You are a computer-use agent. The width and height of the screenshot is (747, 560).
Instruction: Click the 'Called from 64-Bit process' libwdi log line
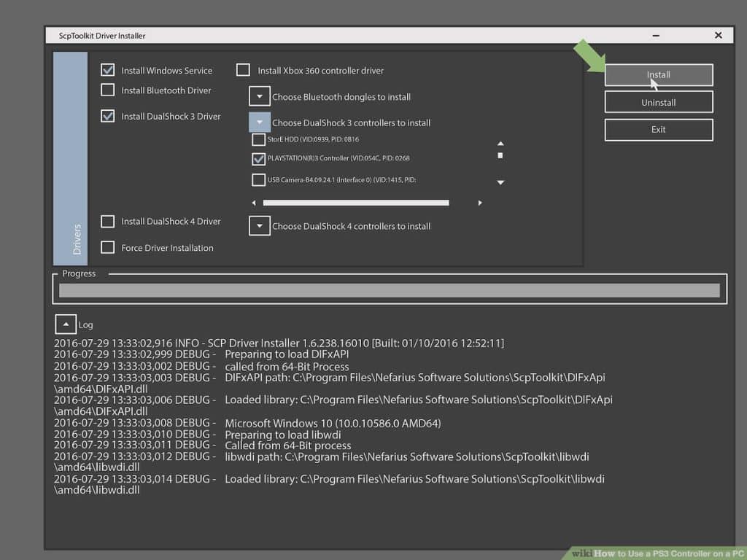pyautogui.click(x=203, y=446)
